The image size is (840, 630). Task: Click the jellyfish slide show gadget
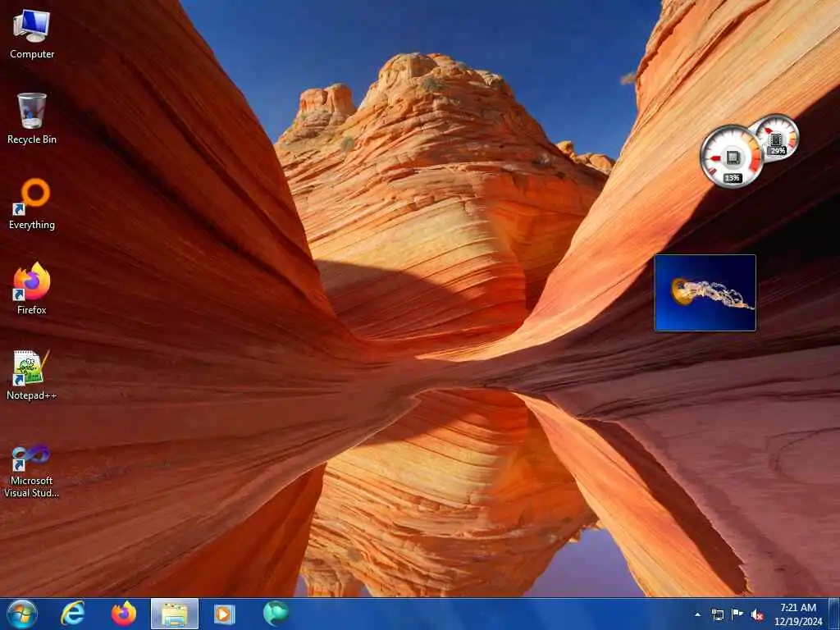click(x=705, y=293)
